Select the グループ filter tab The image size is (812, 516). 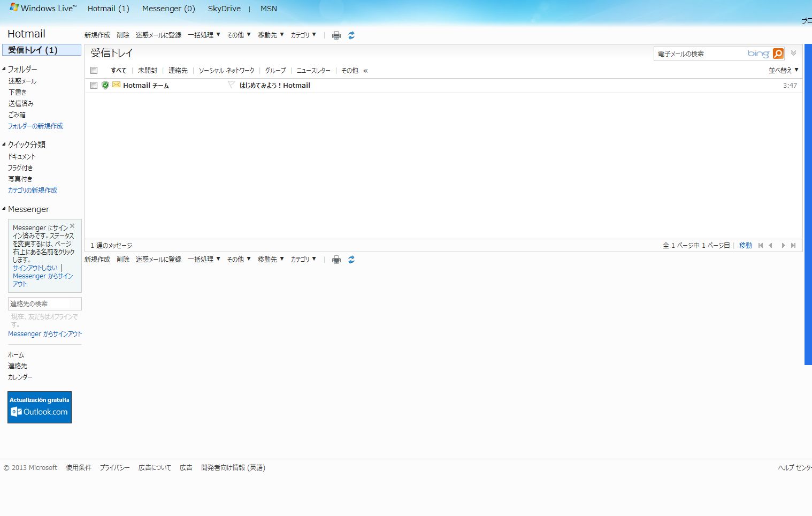(275, 70)
